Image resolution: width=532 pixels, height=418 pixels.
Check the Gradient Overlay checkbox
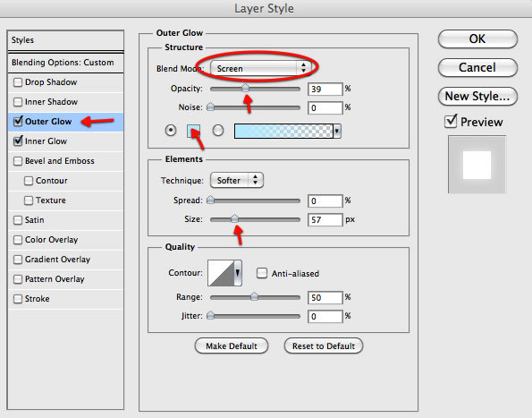point(18,260)
